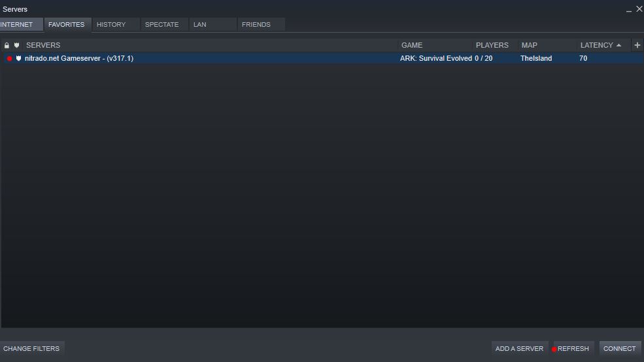This screenshot has height=362, width=644.
Task: Open the History tab
Action: [x=111, y=24]
